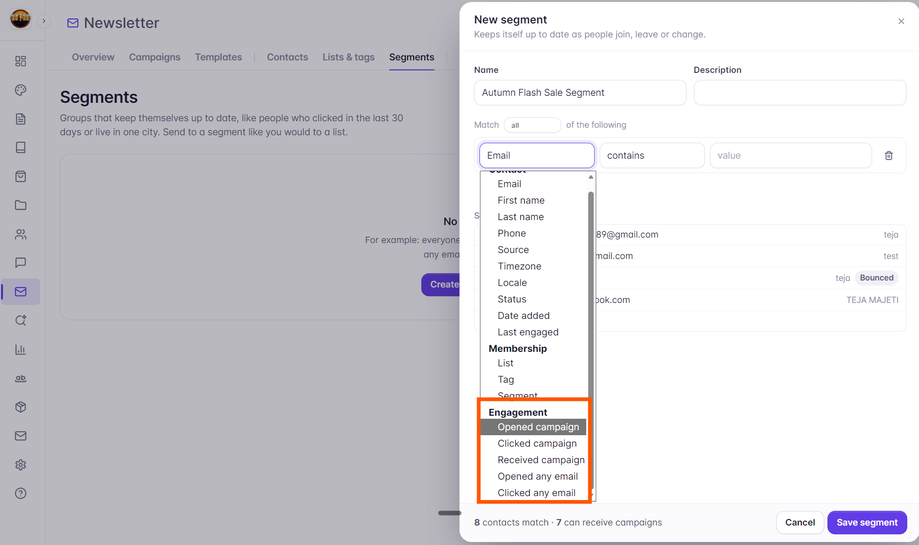The height and width of the screenshot is (545, 919).
Task: Select the Segments tab
Action: click(x=411, y=57)
